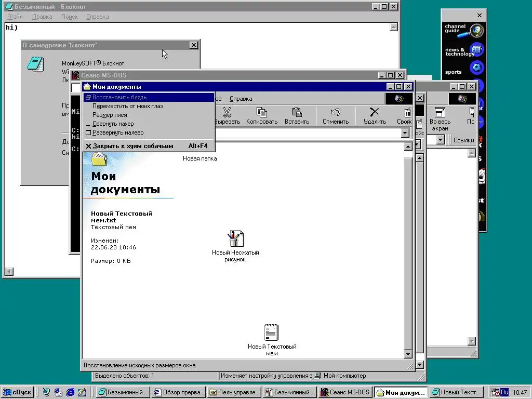This screenshot has width=532, height=399.
Task: Choose the Развернуть entry in the system menu
Action: (149, 132)
